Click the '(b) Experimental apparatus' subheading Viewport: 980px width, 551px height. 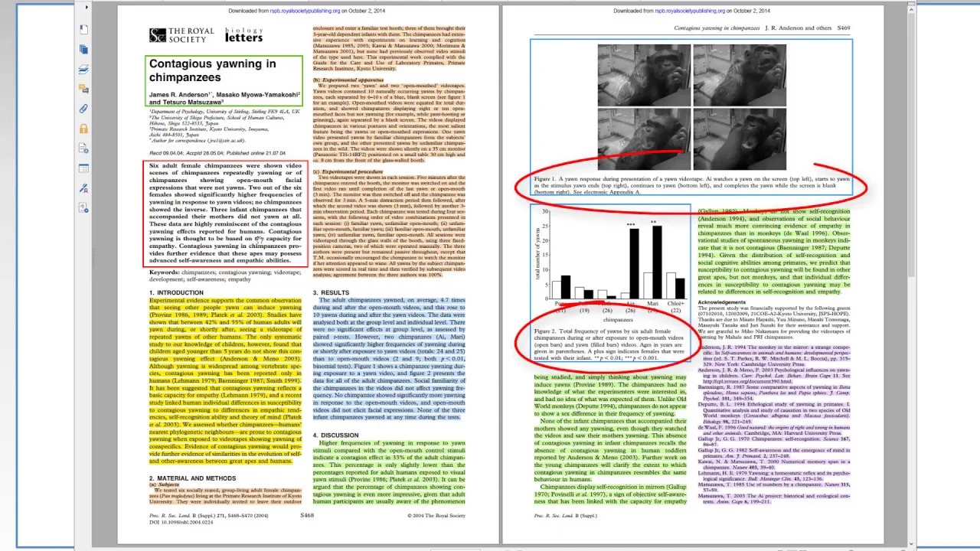click(x=348, y=80)
